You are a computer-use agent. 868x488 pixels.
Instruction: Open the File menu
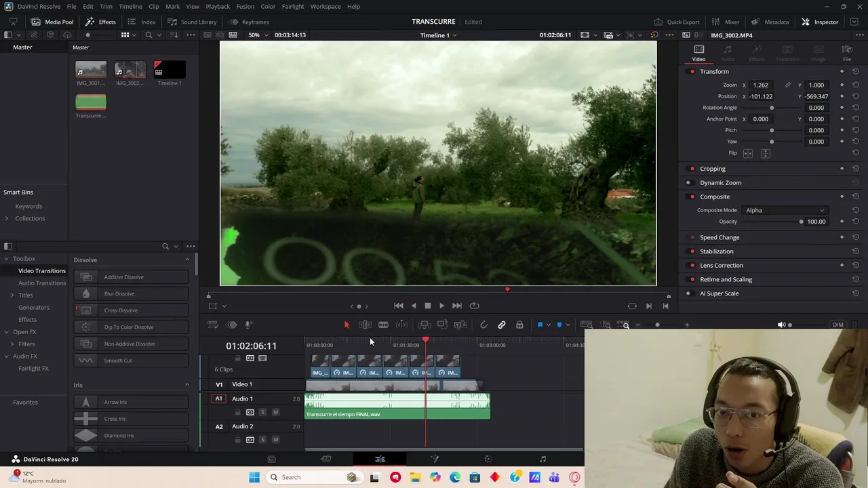71,7
